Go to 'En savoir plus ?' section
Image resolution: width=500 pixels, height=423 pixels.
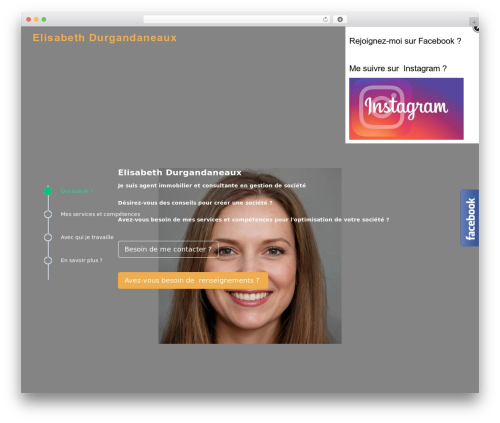pos(81,260)
